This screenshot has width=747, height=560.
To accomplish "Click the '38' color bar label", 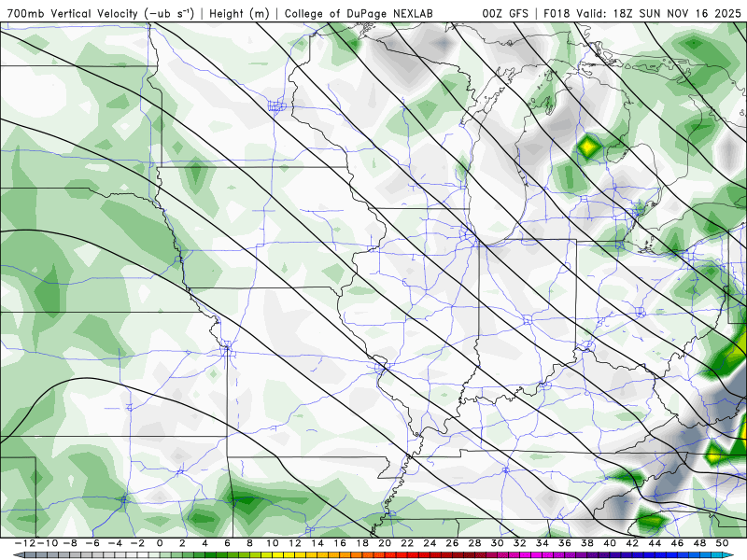I will pyautogui.click(x=587, y=543).
